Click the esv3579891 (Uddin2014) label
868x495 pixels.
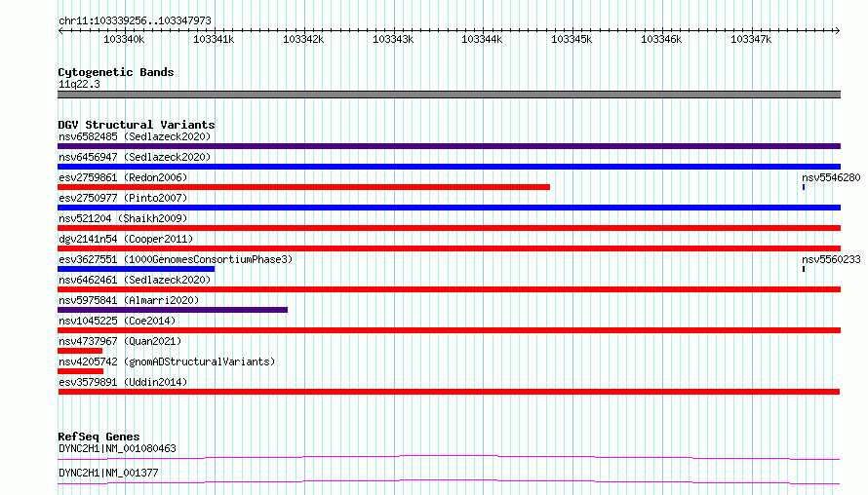pos(123,382)
